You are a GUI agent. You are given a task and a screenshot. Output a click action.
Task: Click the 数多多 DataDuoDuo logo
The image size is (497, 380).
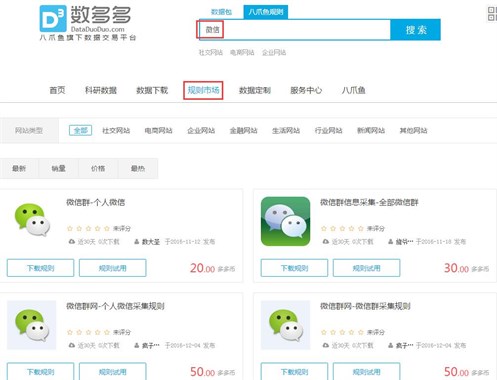pyautogui.click(x=88, y=23)
